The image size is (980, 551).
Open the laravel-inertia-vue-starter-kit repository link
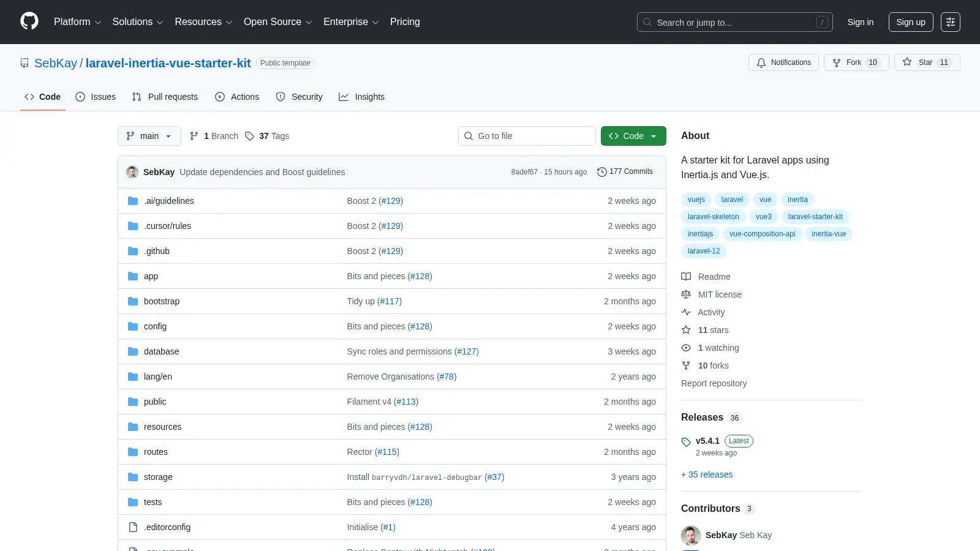point(168,63)
